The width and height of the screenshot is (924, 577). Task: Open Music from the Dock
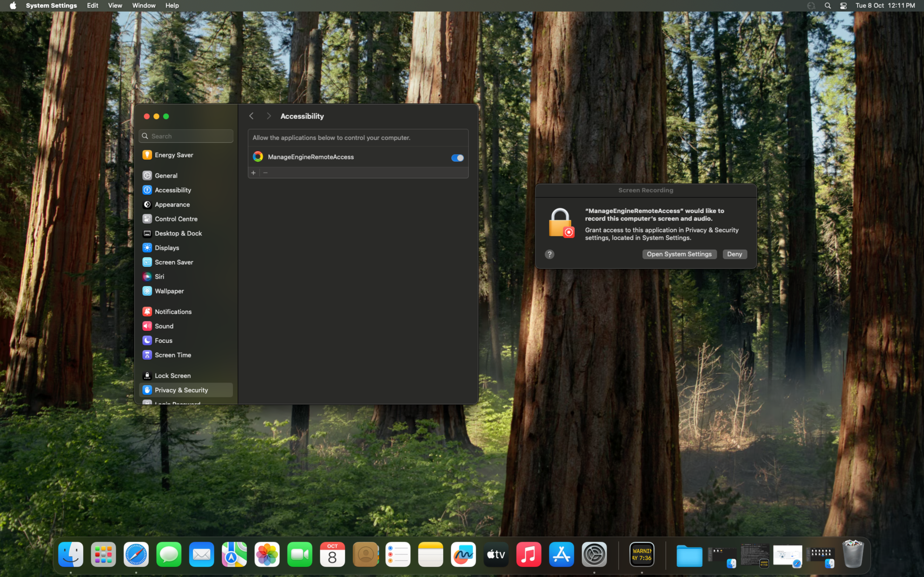[x=529, y=554]
